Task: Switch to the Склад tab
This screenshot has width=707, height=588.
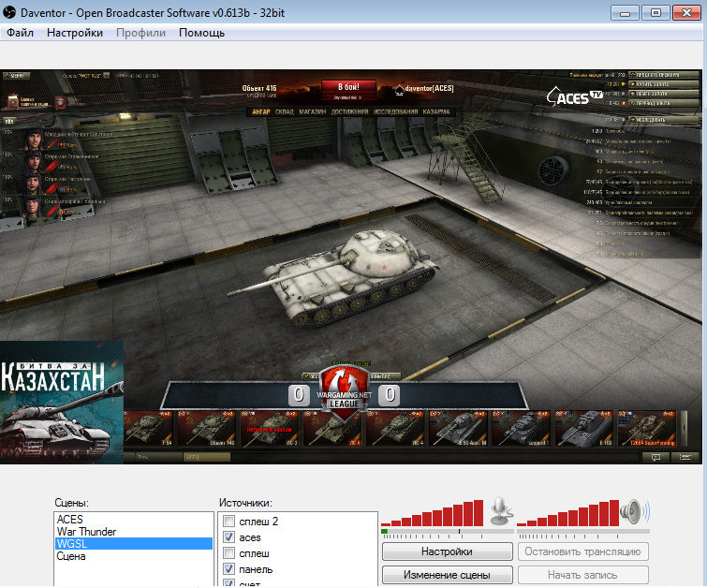Action: [x=284, y=111]
